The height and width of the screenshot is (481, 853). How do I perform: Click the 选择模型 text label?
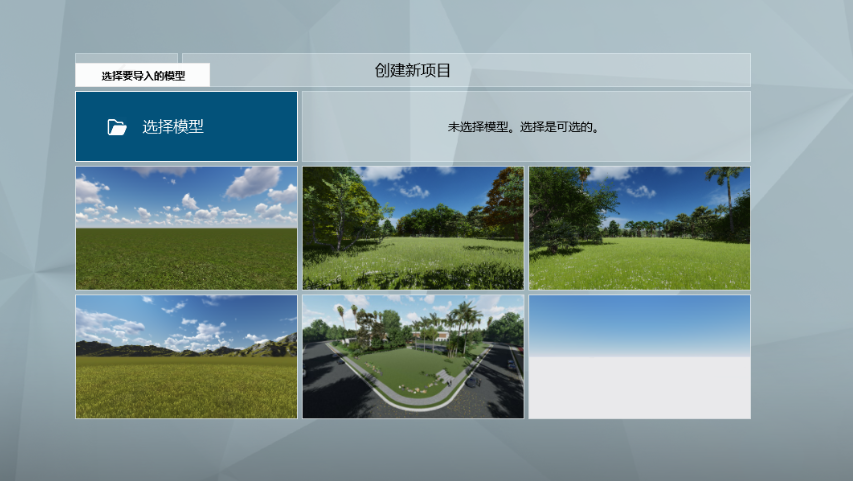(173, 127)
